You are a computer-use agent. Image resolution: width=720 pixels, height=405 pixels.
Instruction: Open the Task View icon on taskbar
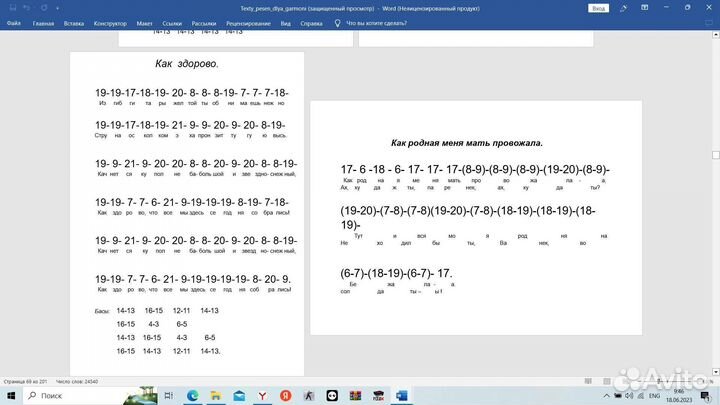[169, 396]
